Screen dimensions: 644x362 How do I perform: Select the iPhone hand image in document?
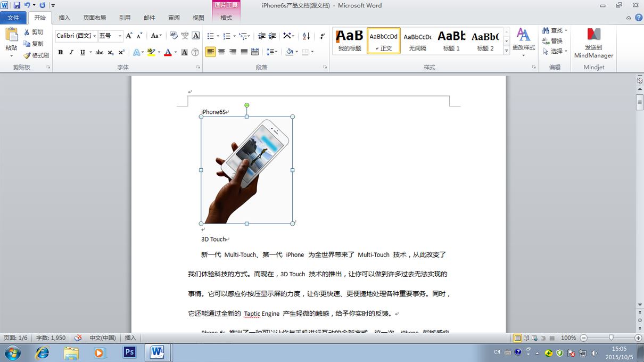246,170
